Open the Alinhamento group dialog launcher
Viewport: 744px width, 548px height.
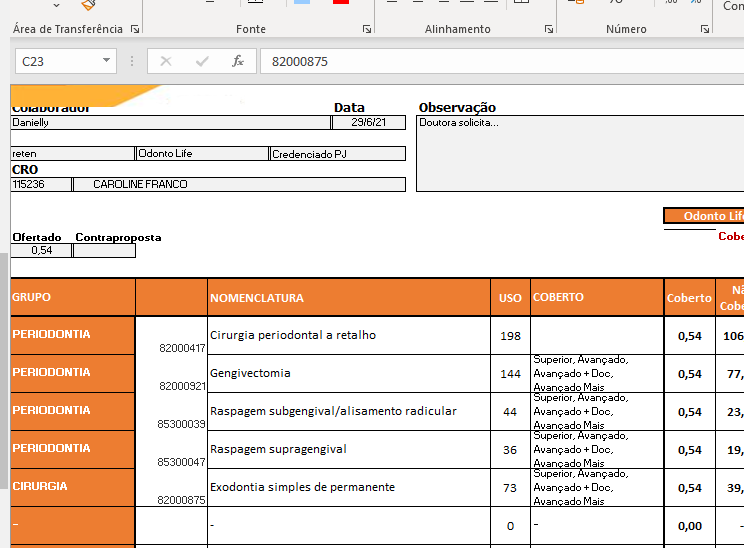tap(549, 30)
